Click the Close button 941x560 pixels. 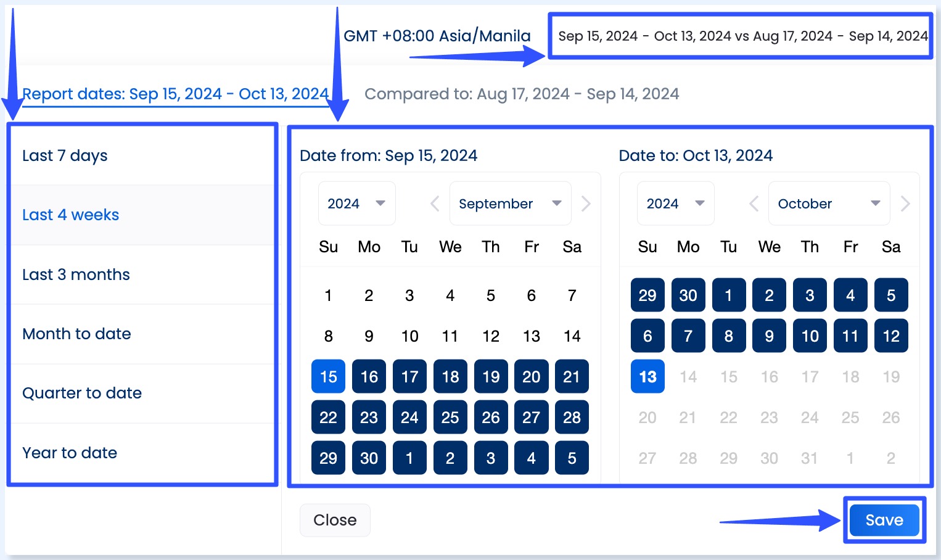pyautogui.click(x=335, y=520)
